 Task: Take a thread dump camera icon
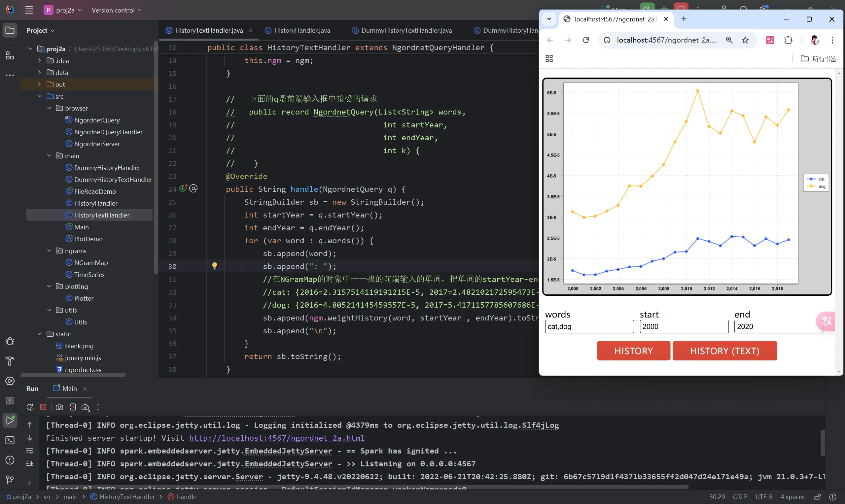[x=59, y=407]
